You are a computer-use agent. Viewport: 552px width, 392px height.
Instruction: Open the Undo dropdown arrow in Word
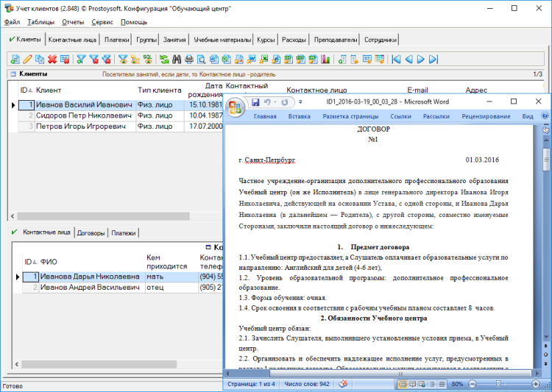[275, 102]
